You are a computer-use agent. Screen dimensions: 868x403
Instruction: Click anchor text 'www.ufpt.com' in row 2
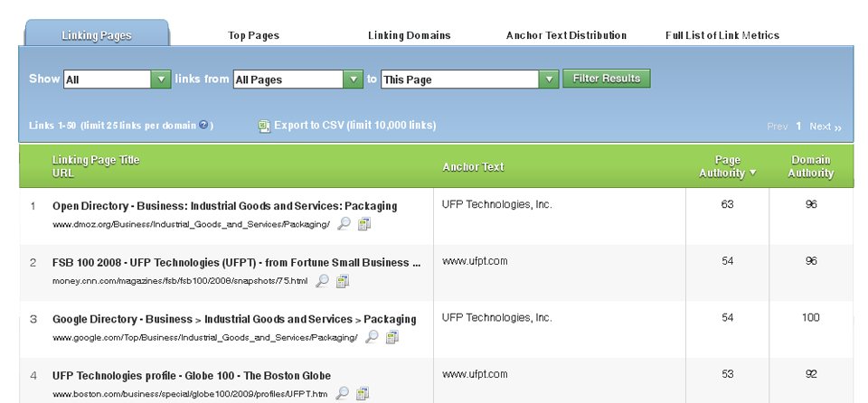475,261
